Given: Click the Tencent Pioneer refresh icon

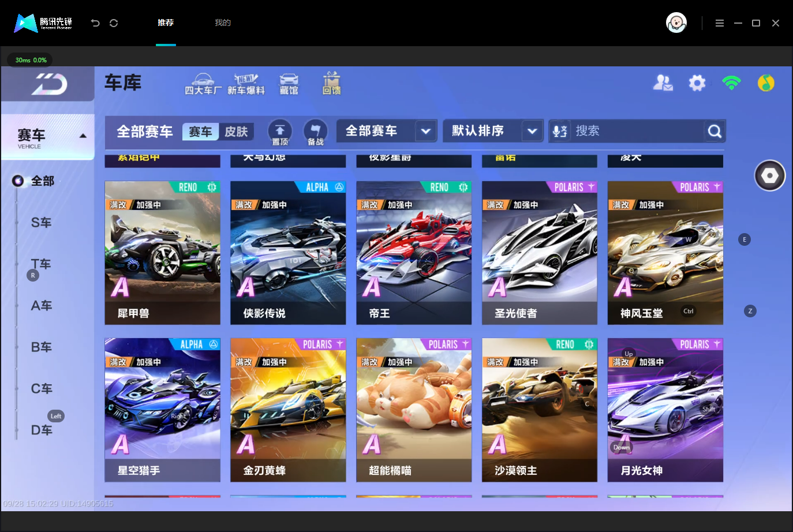Looking at the screenshot, I should click(x=114, y=23).
